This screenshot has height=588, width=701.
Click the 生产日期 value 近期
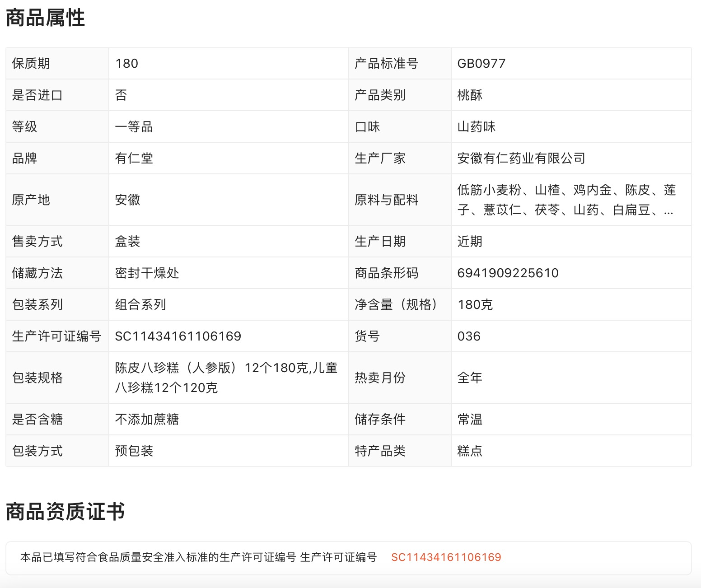[x=470, y=241]
